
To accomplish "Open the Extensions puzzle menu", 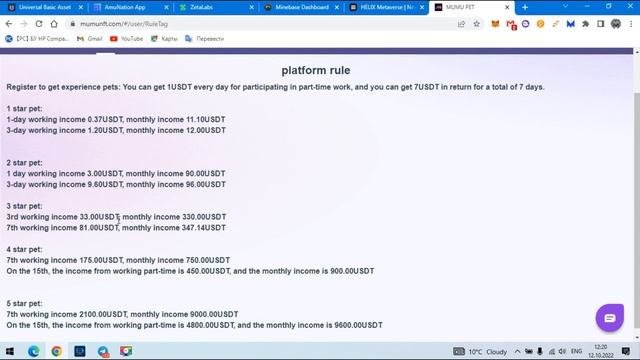I will point(586,24).
